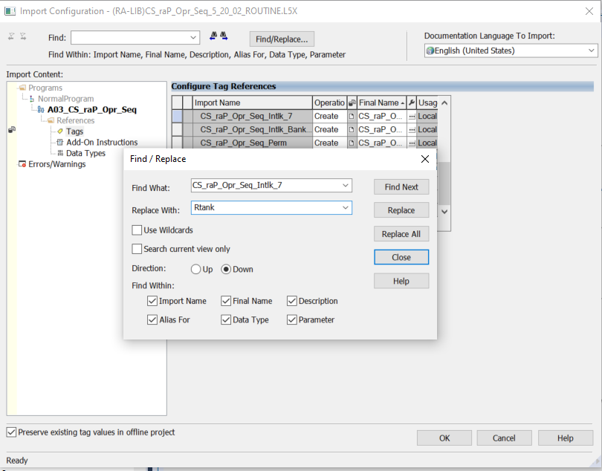Viewport: 602px width, 471px height.
Task: Toggle Preserve existing tag values checkbox
Action: point(12,432)
